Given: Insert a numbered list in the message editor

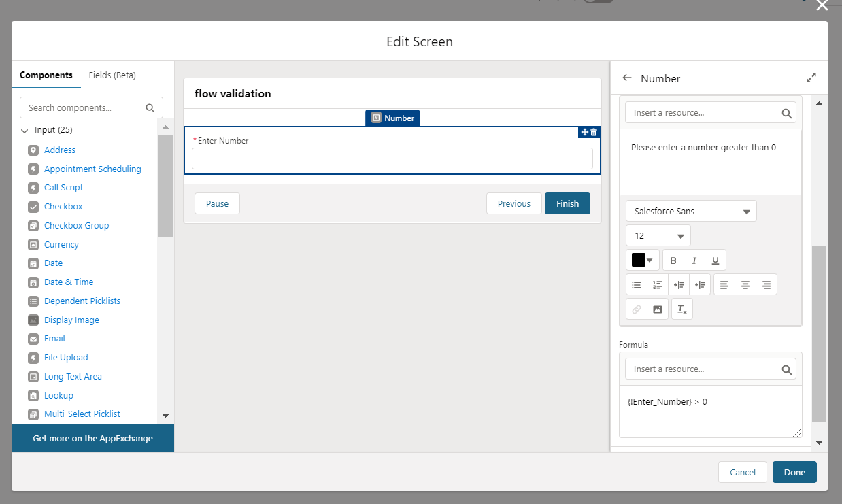Looking at the screenshot, I should click(657, 284).
